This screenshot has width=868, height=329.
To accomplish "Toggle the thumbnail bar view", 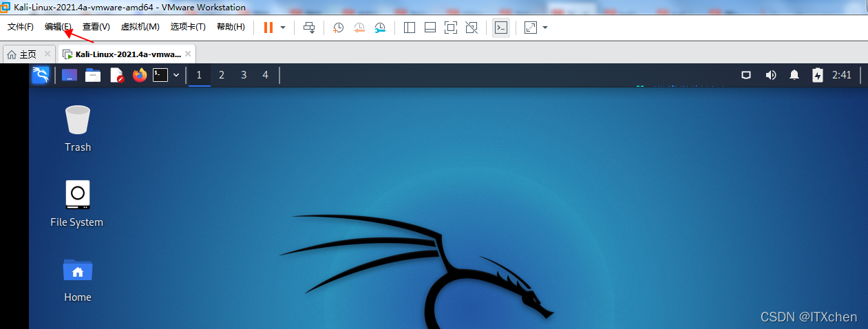I will pyautogui.click(x=430, y=28).
